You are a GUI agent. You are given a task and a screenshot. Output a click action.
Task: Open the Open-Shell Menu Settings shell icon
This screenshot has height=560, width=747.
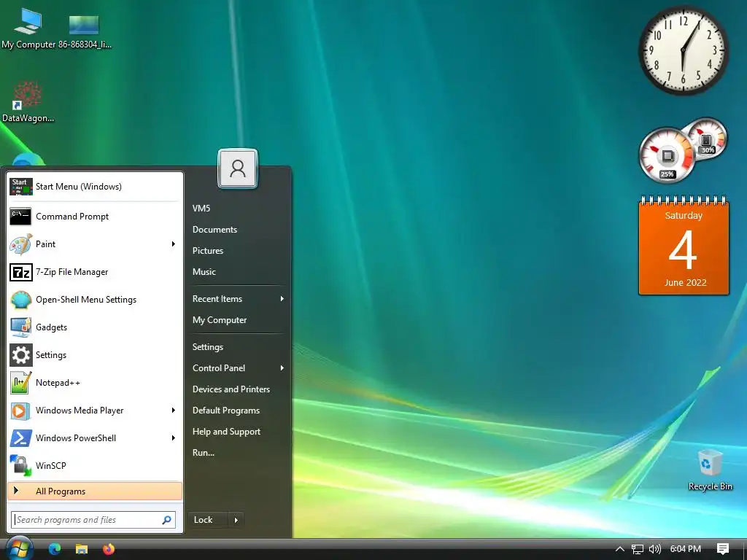[21, 300]
